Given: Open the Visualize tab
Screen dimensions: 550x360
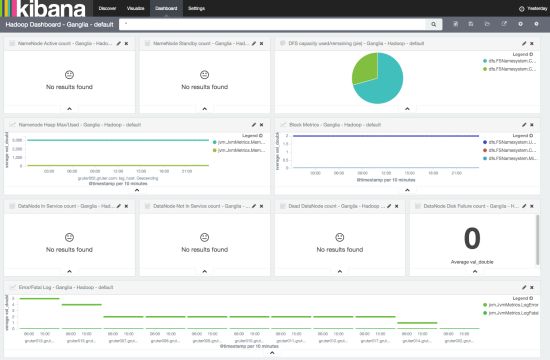Looking at the screenshot, I should point(135,8).
